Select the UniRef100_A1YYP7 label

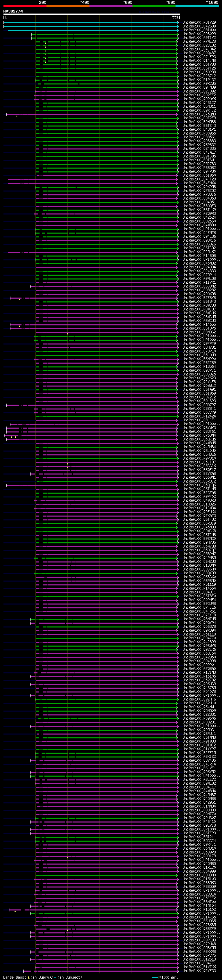pos(199,749)
